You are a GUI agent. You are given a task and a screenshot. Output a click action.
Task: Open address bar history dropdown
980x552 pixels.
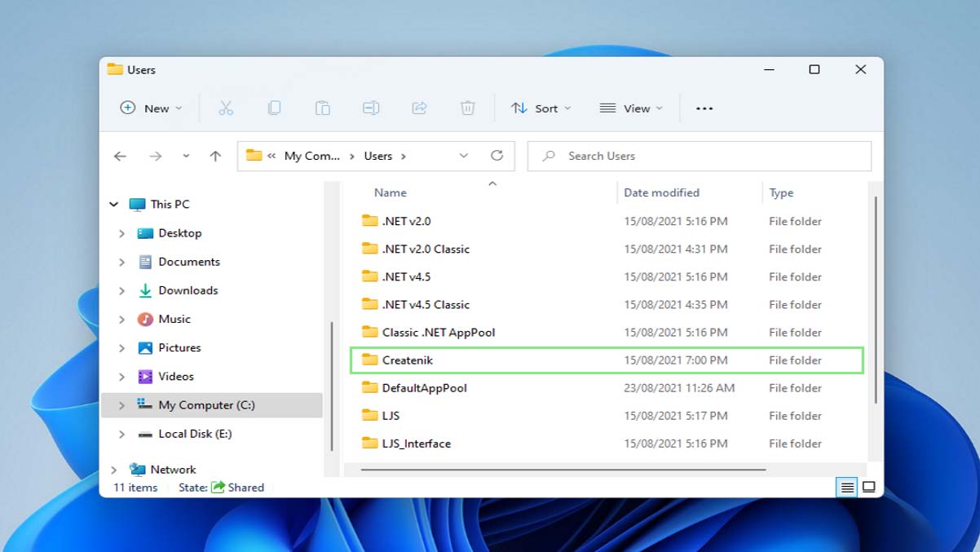[x=463, y=156]
